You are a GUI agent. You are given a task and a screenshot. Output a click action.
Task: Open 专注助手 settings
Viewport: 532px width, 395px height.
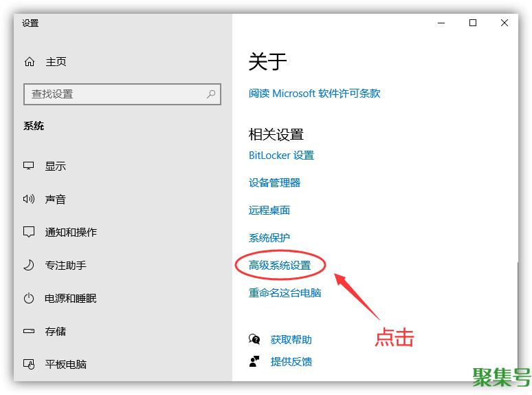pyautogui.click(x=66, y=265)
